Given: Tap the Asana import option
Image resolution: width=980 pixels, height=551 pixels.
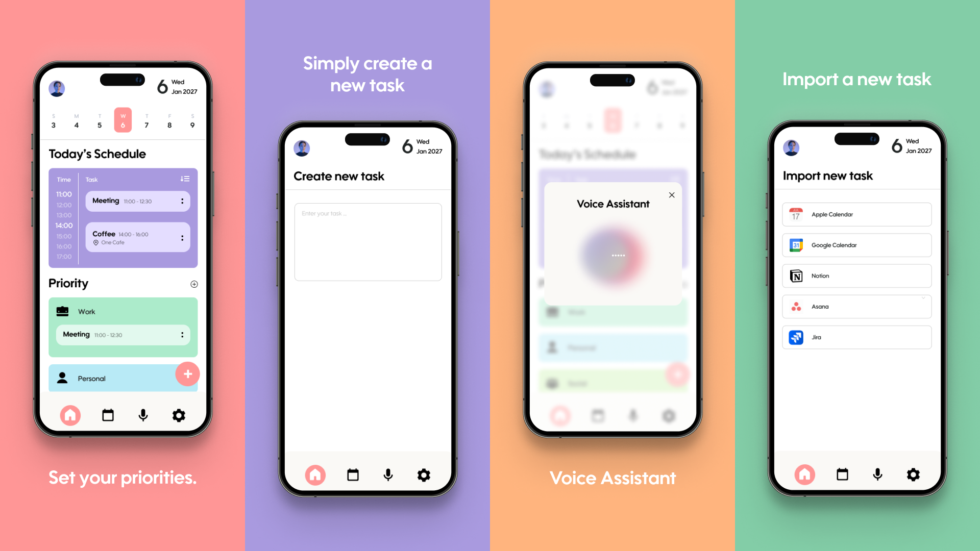Looking at the screenshot, I should [x=857, y=306].
